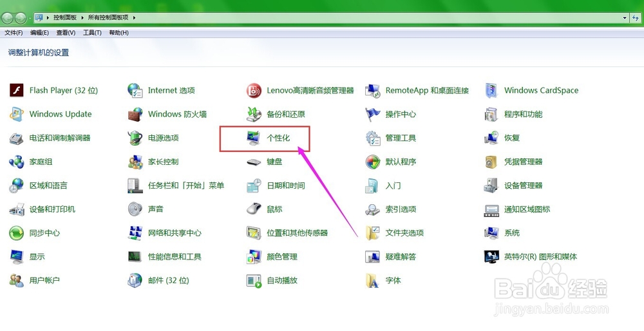
Task: Open the recent pages dropdown beside Forward
Action: pos(30,18)
